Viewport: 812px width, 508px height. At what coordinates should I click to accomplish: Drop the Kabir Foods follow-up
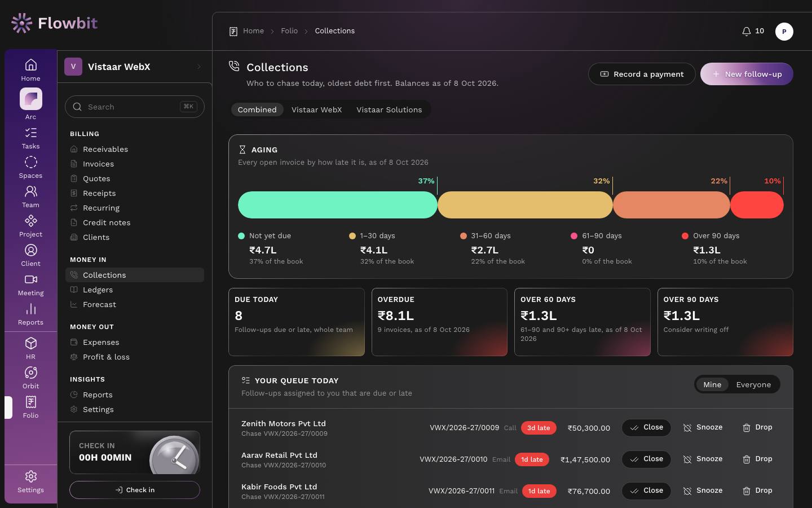[757, 491]
